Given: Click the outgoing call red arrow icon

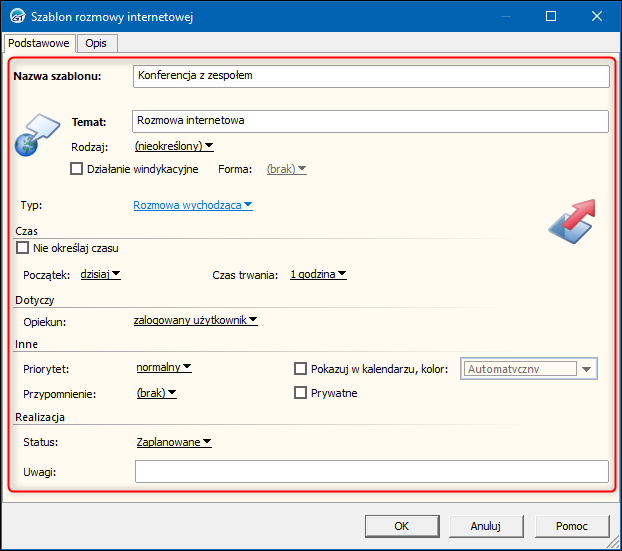Looking at the screenshot, I should (x=572, y=221).
